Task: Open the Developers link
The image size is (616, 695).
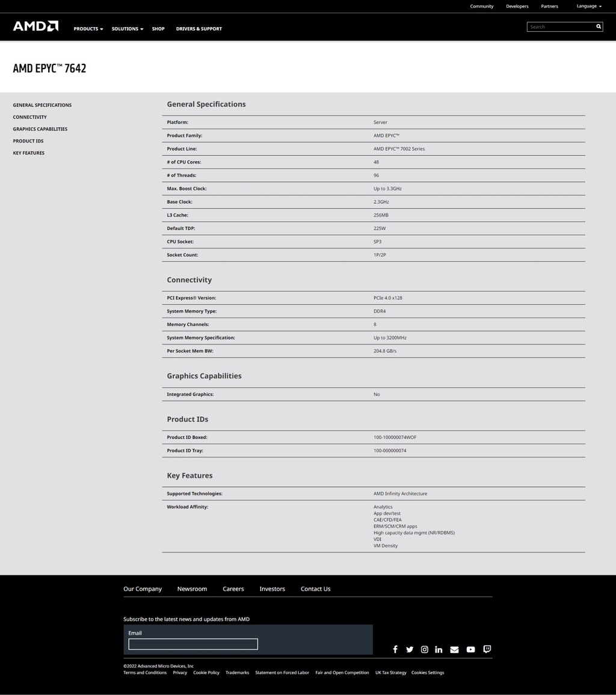Action: [x=517, y=6]
